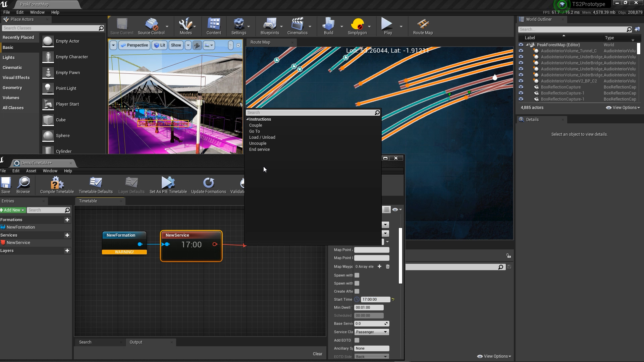Delete the Map Waypoints array with the trash icon
The height and width of the screenshot is (362, 644).
(x=388, y=266)
